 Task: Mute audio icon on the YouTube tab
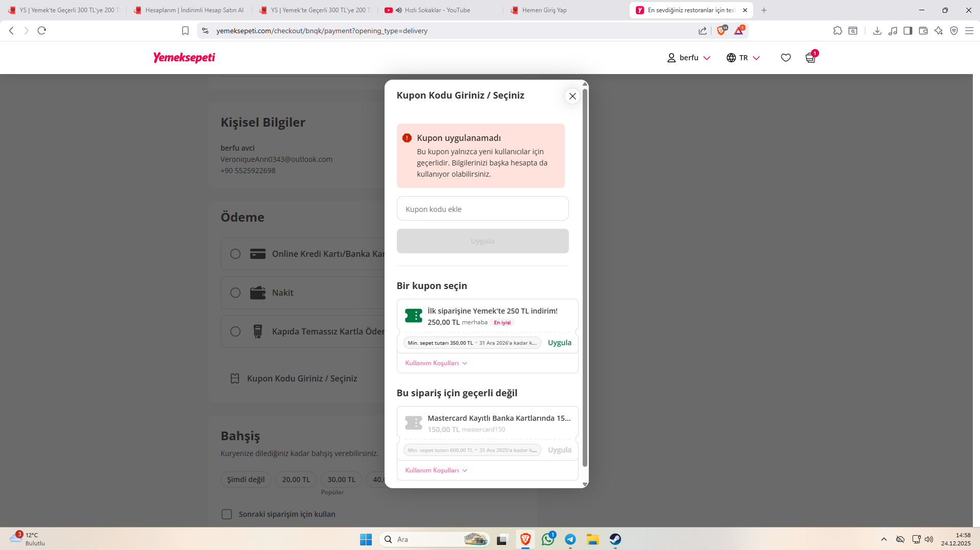pyautogui.click(x=399, y=10)
